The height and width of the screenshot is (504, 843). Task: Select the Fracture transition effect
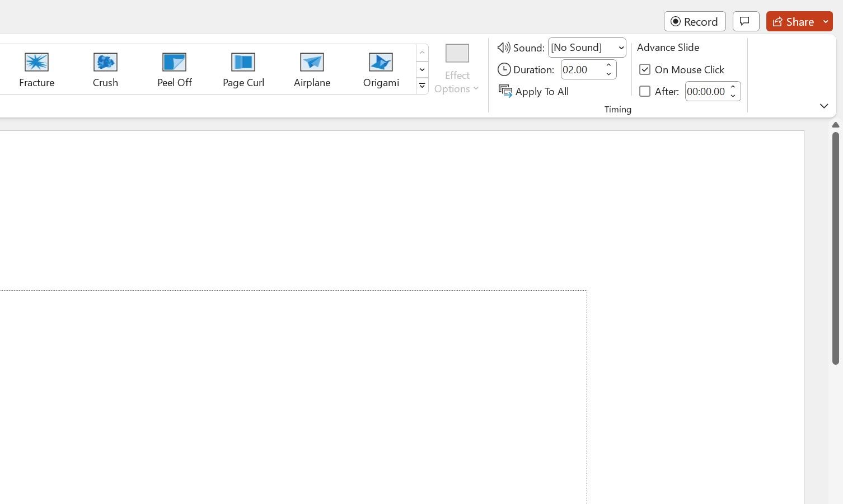[36, 68]
